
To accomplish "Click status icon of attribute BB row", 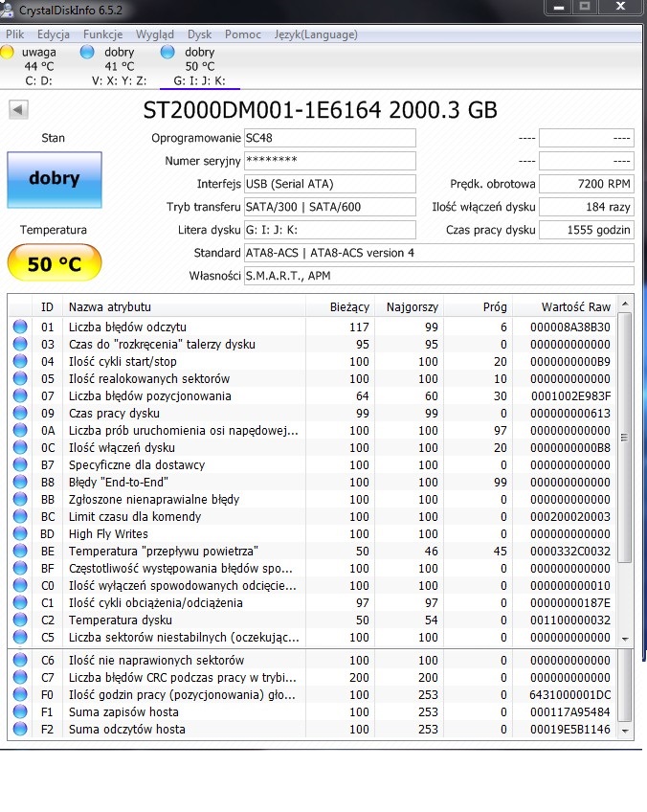I will tap(20, 499).
